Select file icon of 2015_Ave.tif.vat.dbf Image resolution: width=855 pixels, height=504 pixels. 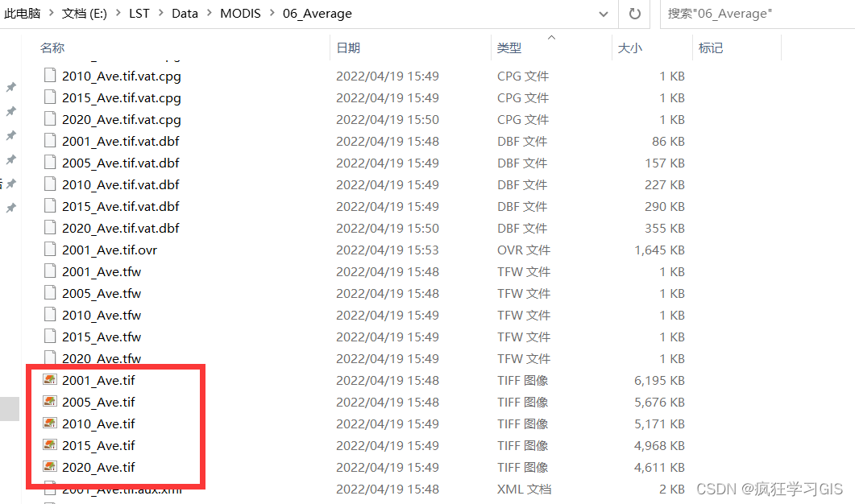(x=50, y=206)
